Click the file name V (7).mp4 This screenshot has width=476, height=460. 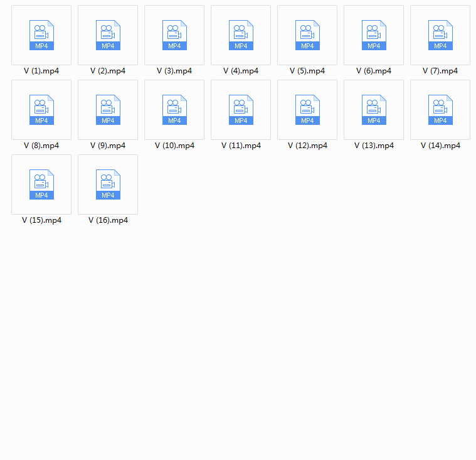tap(440, 71)
